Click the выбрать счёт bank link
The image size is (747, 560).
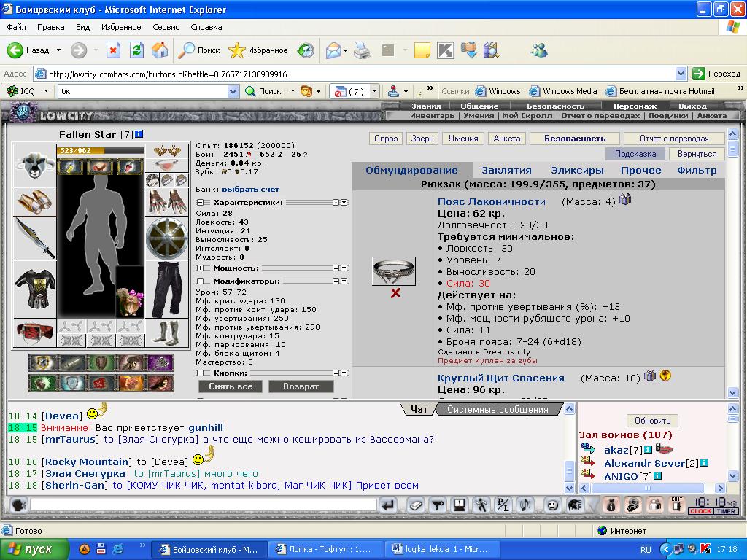[x=251, y=190]
